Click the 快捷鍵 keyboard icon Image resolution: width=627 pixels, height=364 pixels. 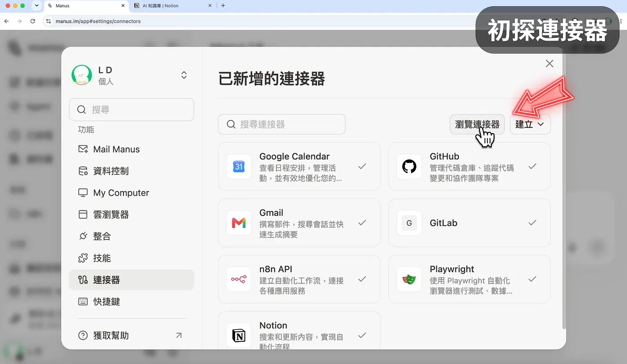tap(83, 301)
